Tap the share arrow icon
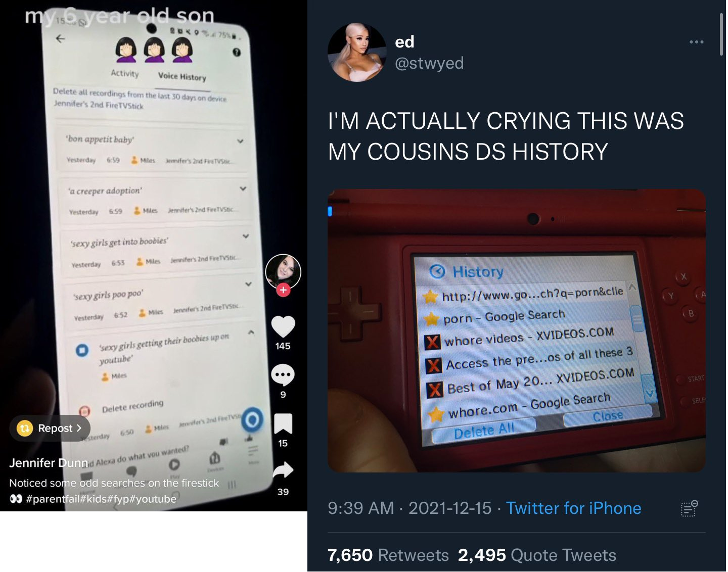 pyautogui.click(x=283, y=470)
